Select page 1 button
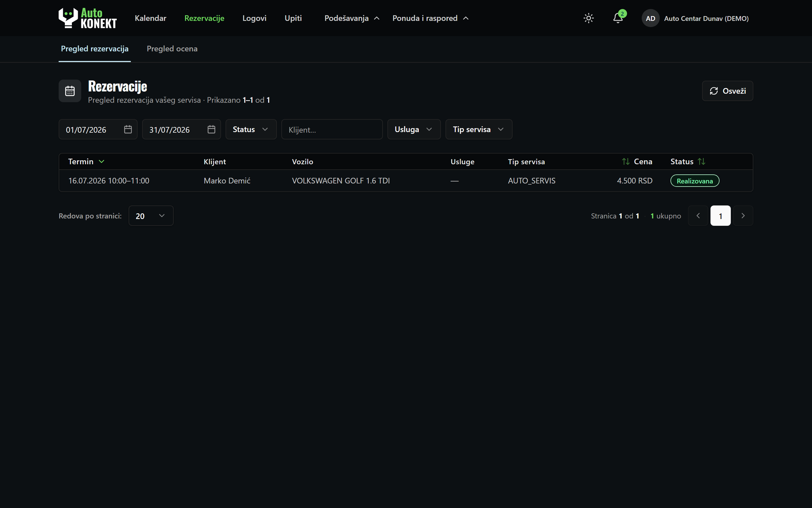Image resolution: width=812 pixels, height=508 pixels. 720,216
